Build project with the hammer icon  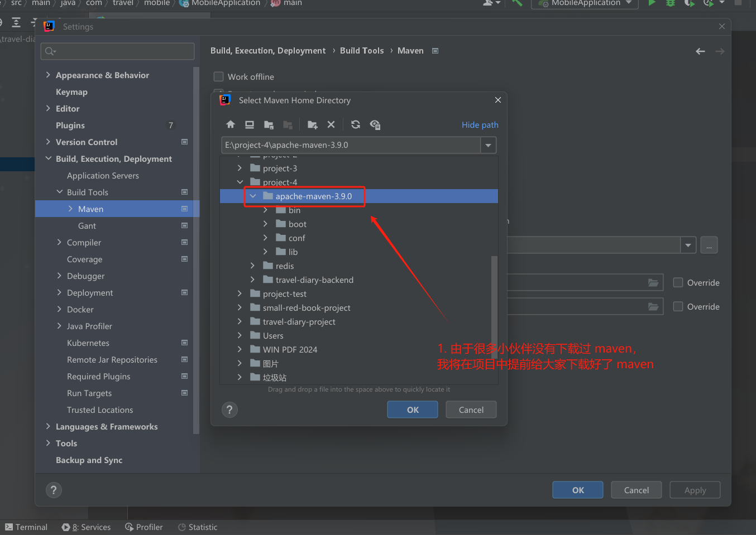[517, 3]
